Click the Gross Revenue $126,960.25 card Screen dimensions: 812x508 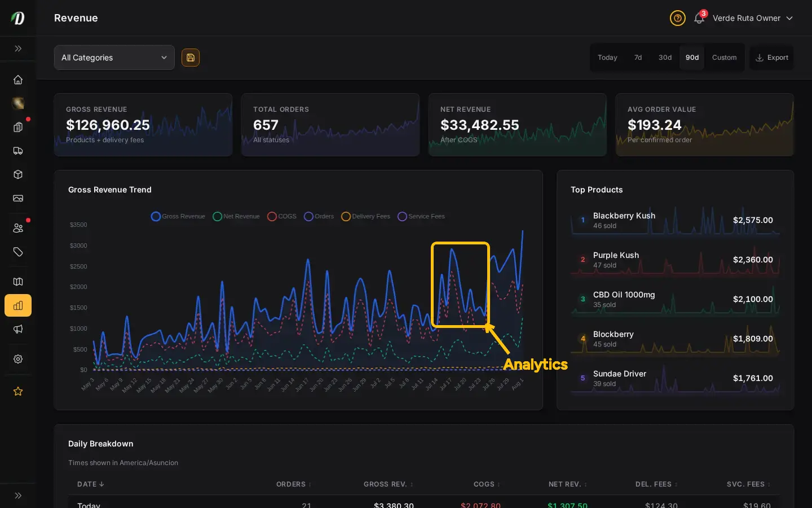click(143, 125)
